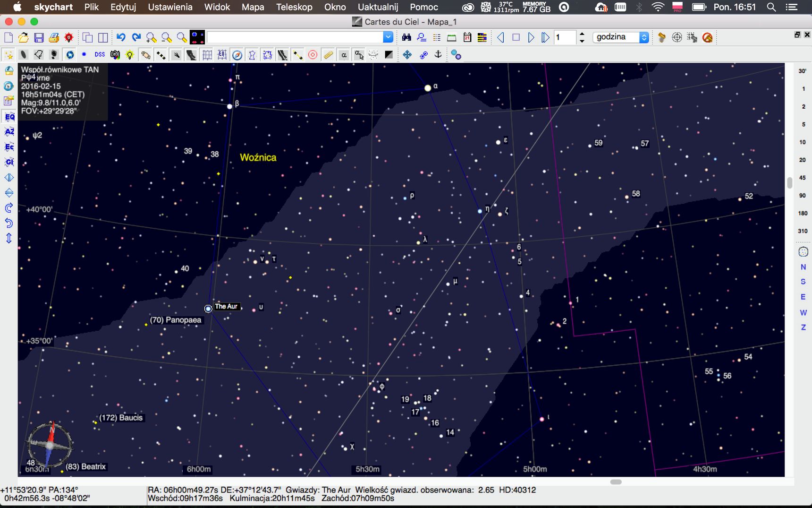Undo the last chart change
Image resolution: width=812 pixels, height=508 pixels.
[x=121, y=37]
